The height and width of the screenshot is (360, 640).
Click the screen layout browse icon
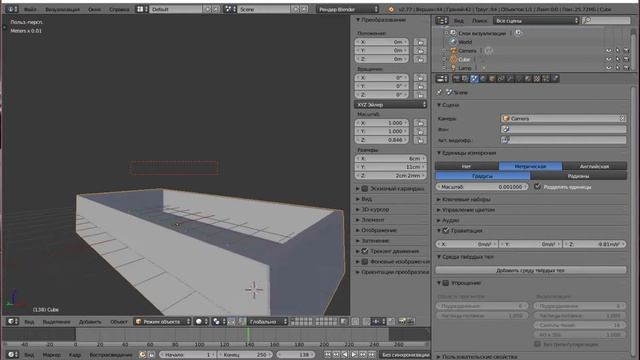point(142,9)
